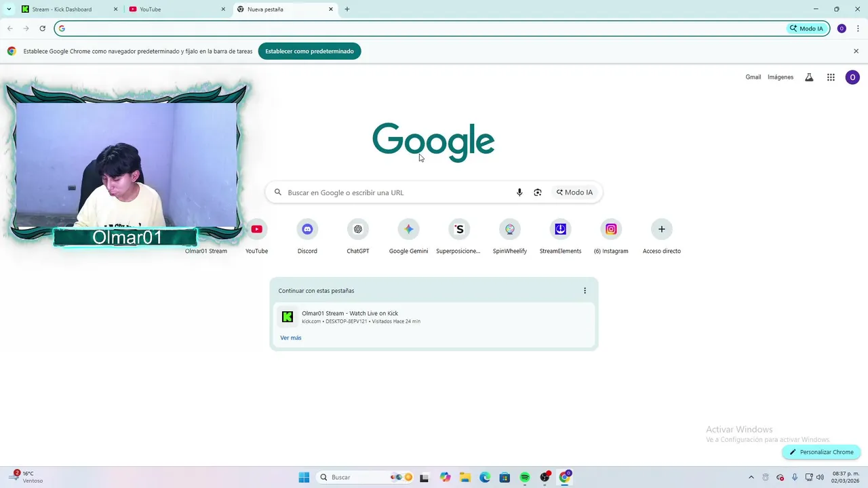Open the Windows Start menu

click(x=304, y=477)
